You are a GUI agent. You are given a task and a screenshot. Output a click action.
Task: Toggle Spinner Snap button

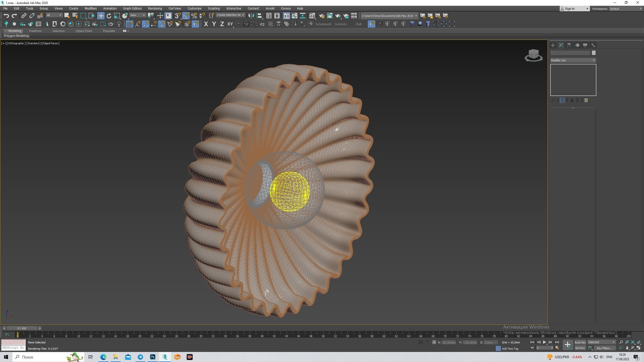[202, 16]
